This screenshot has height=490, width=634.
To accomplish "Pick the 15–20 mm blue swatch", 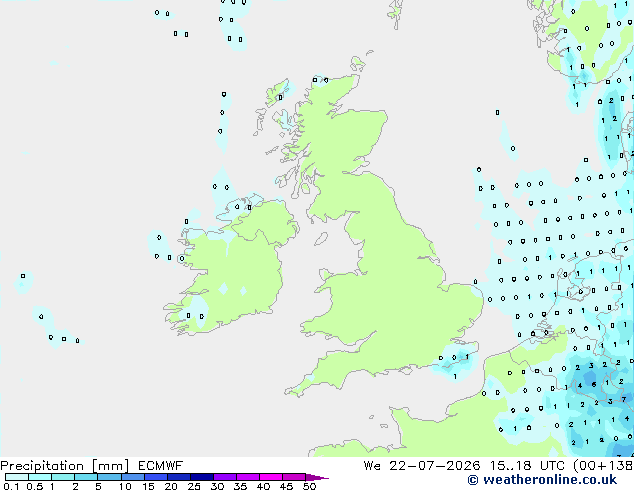I will [156, 477].
